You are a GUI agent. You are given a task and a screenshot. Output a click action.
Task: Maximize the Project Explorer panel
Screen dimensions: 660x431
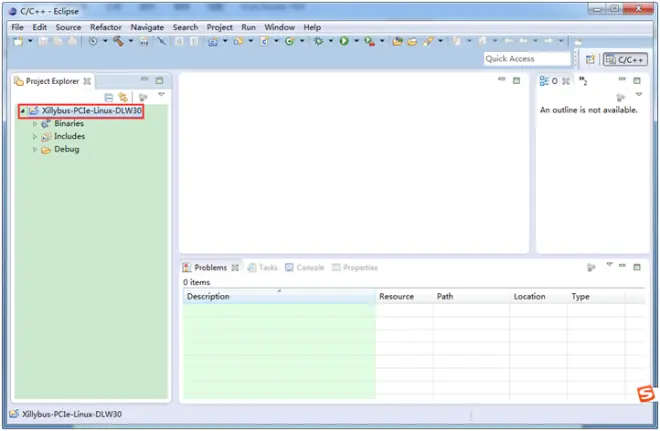click(159, 80)
